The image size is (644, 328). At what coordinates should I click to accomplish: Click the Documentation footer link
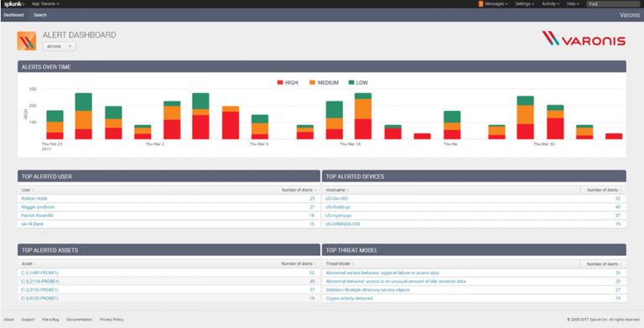pos(80,320)
